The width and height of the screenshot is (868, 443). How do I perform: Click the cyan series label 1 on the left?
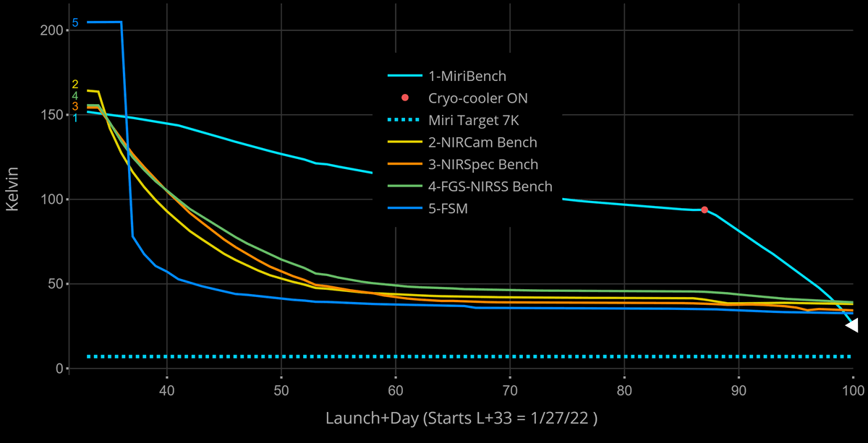pyautogui.click(x=75, y=118)
